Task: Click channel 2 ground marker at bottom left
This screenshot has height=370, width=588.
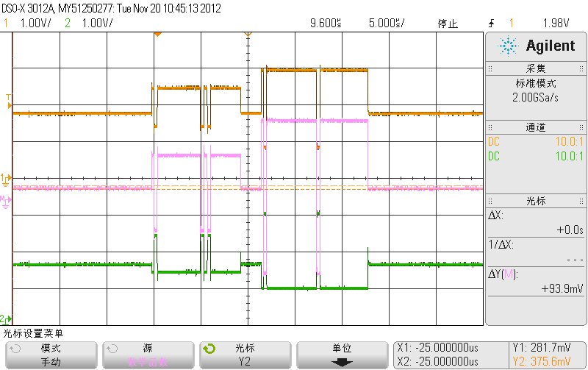Action: [x=6, y=318]
